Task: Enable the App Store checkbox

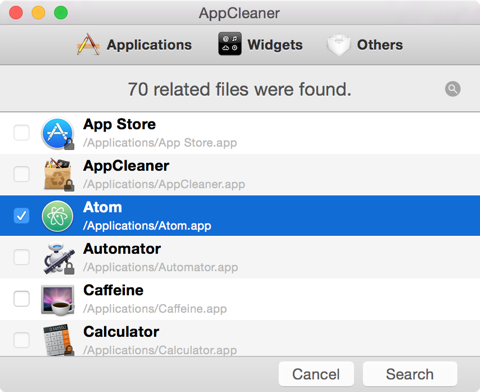Action: click(x=21, y=133)
